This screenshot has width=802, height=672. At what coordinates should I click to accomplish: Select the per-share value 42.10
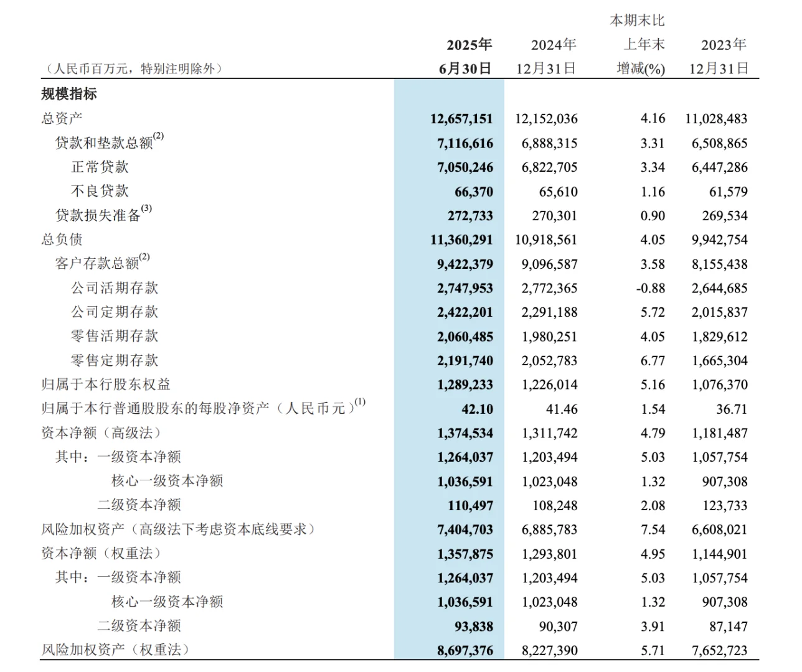pyautogui.click(x=477, y=409)
